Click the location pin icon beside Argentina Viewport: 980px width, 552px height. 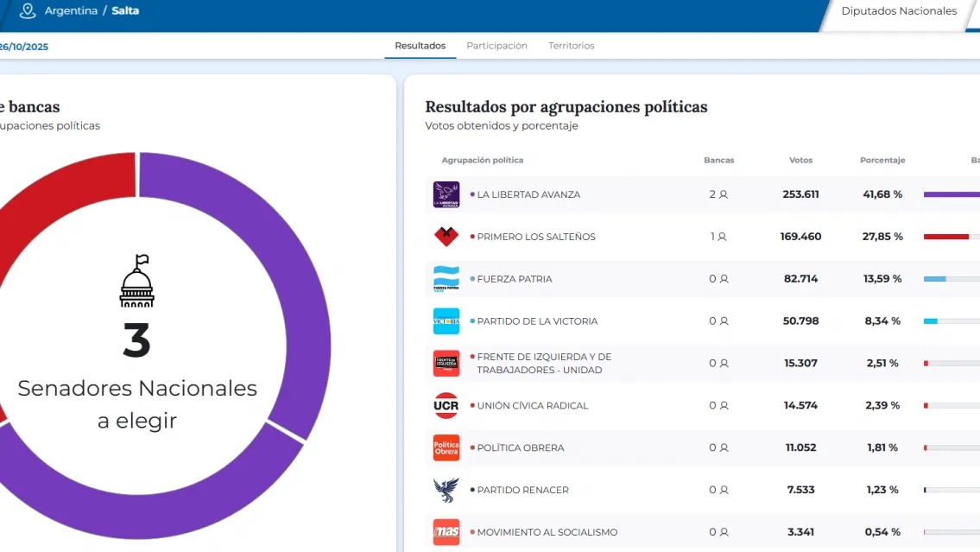point(28,11)
